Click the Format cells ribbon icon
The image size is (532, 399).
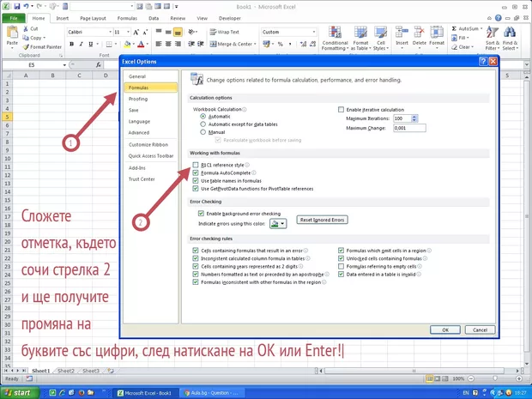pos(437,33)
